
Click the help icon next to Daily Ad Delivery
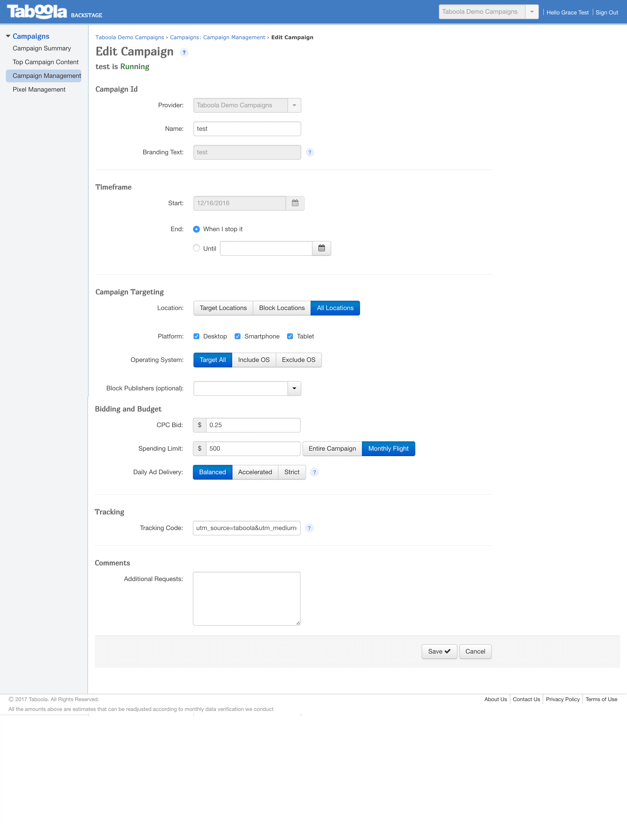[x=314, y=472]
